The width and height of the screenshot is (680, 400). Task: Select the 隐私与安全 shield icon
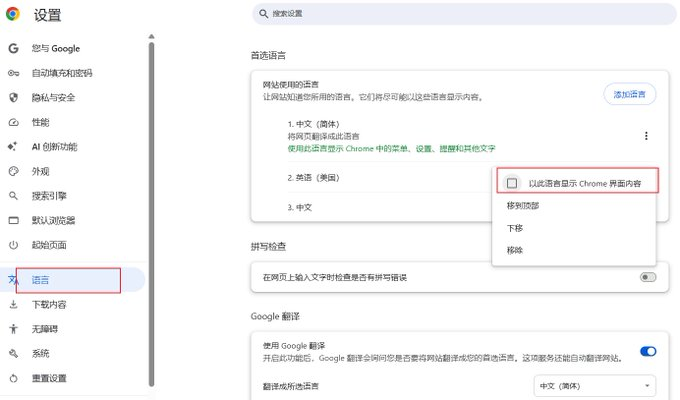[x=13, y=97]
